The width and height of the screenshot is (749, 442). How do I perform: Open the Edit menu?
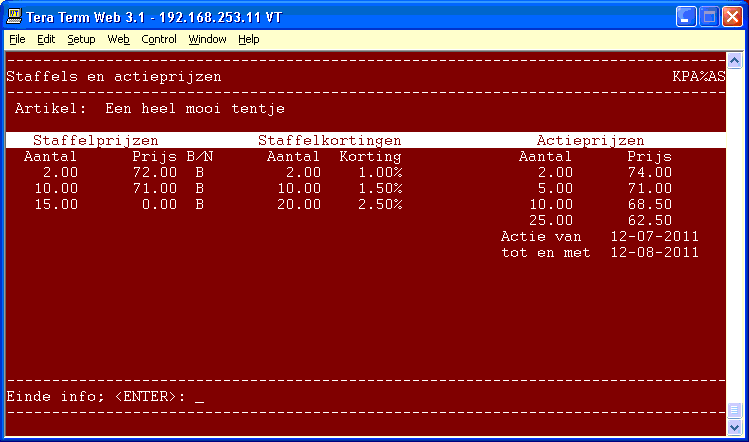click(46, 39)
